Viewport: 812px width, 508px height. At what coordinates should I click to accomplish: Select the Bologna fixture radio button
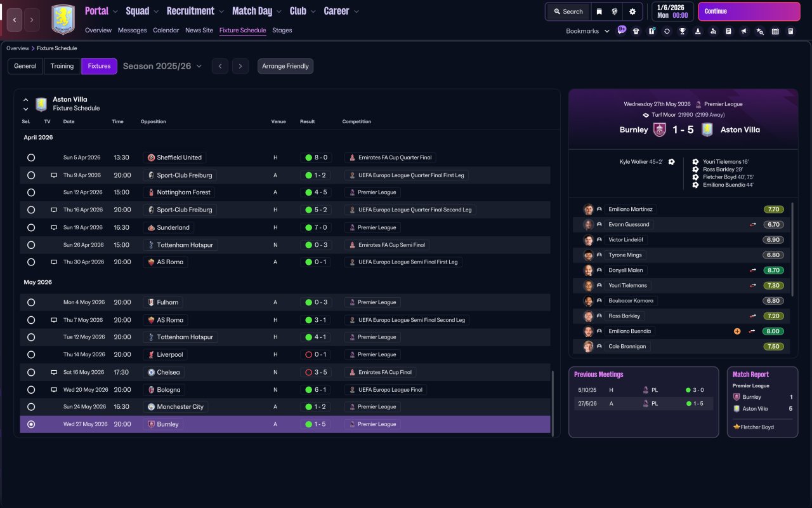(31, 390)
